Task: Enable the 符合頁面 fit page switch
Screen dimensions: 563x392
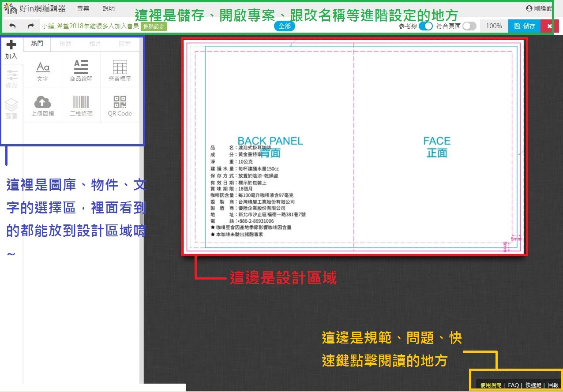Action: coord(469,26)
